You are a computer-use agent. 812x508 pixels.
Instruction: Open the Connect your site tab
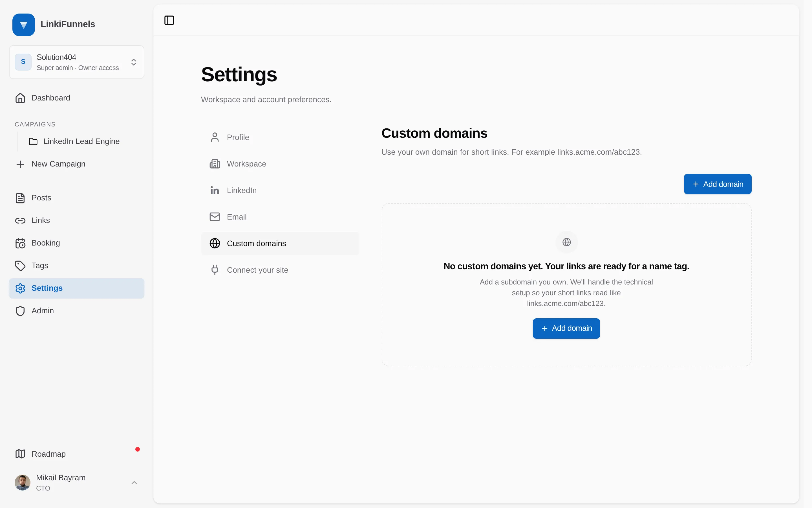pos(280,270)
